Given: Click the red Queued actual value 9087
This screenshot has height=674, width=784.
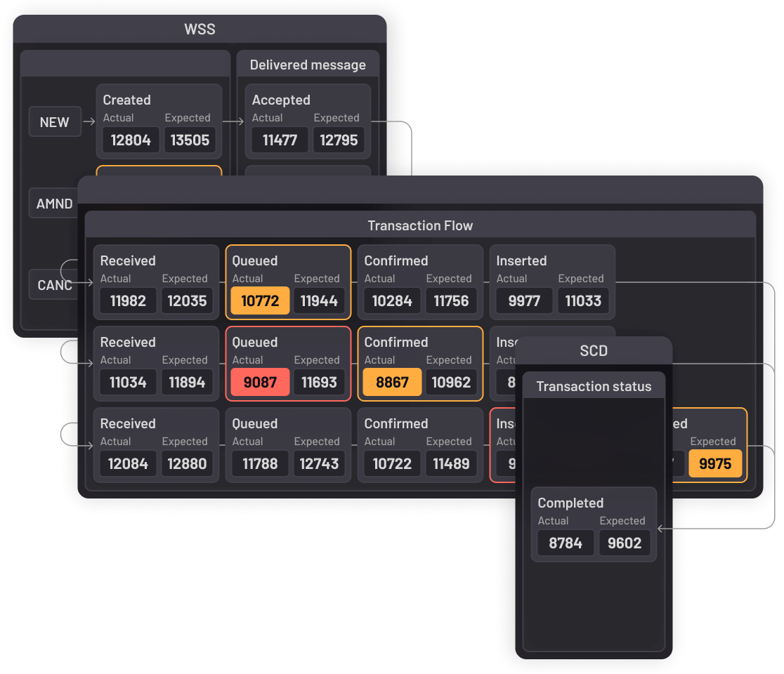Looking at the screenshot, I should click(x=260, y=383).
